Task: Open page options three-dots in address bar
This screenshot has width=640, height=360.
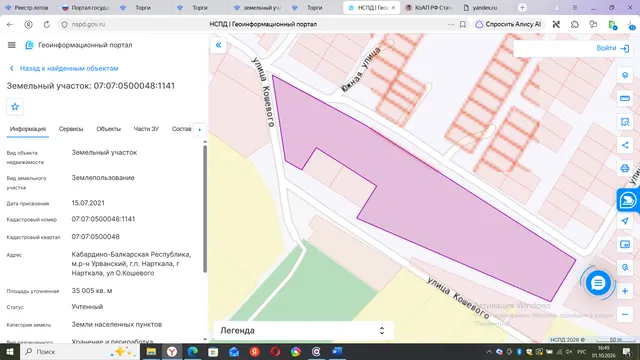Action: tap(451, 24)
